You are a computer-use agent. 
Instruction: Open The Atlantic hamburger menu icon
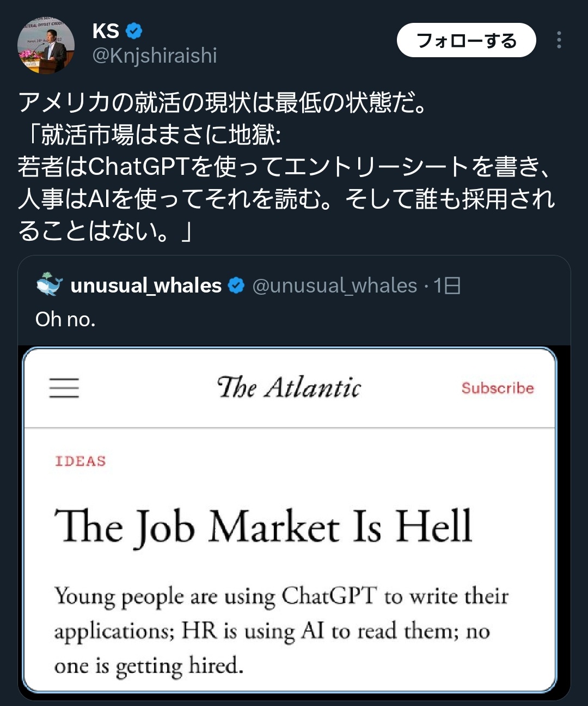point(64,388)
